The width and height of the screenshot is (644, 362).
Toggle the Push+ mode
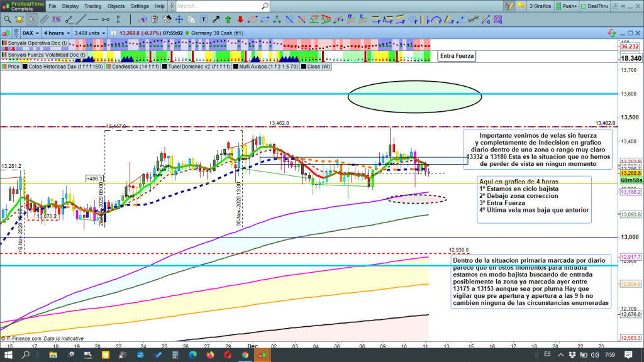[x=565, y=6]
